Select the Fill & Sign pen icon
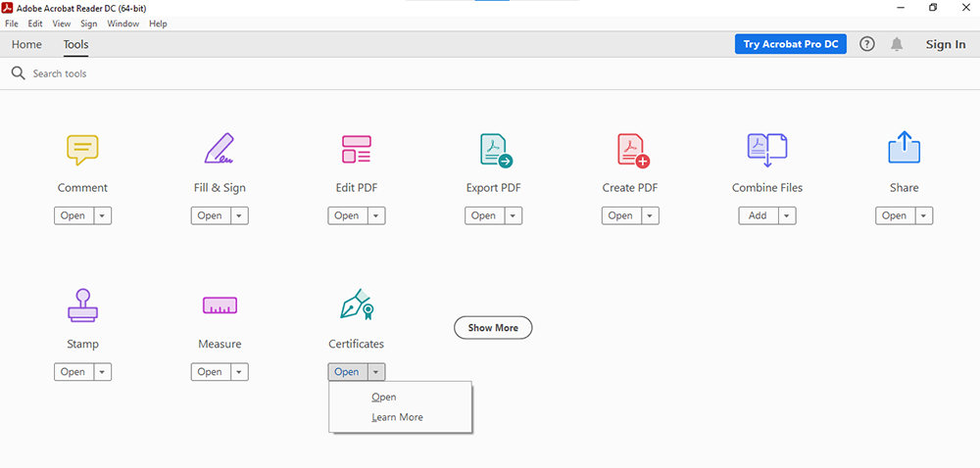 (220, 149)
